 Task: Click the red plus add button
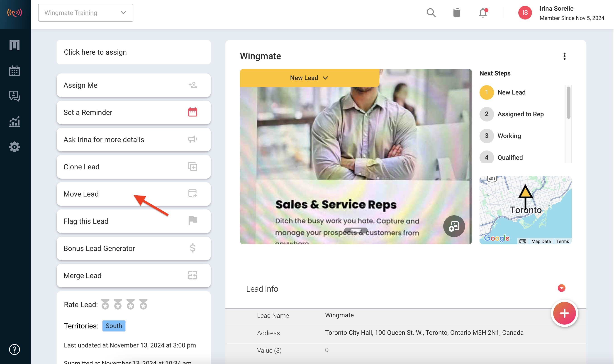tap(564, 313)
